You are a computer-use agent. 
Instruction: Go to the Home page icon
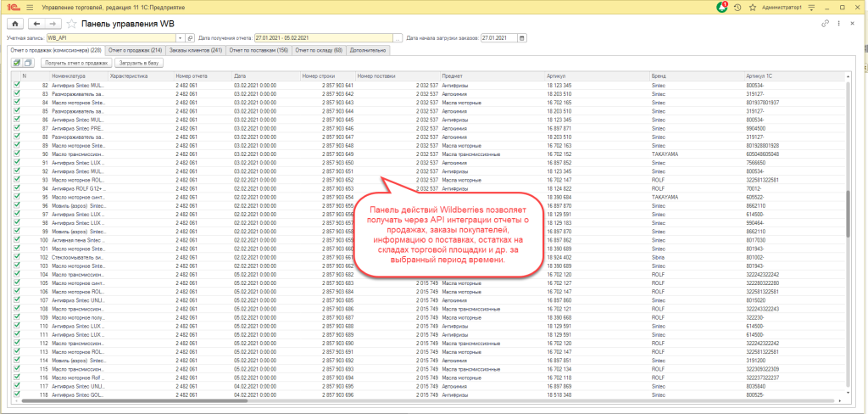(x=15, y=24)
